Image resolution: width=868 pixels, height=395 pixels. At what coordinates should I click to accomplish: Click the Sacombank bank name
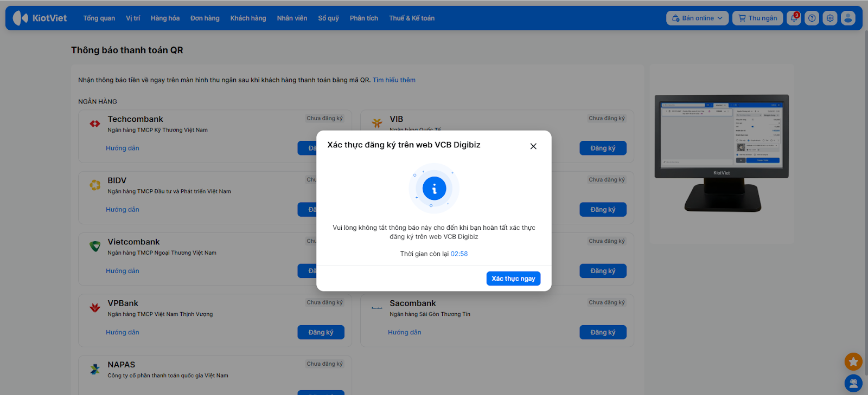click(413, 303)
